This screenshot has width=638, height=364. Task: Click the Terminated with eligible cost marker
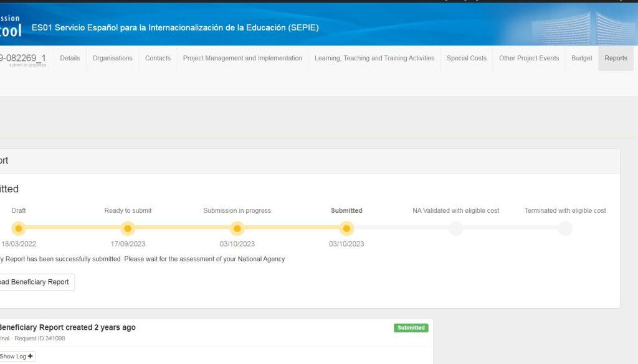565,229
